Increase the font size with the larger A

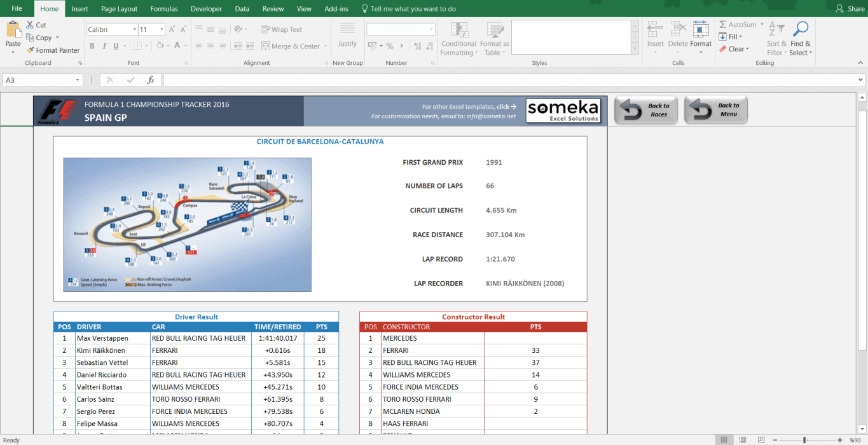[x=172, y=29]
